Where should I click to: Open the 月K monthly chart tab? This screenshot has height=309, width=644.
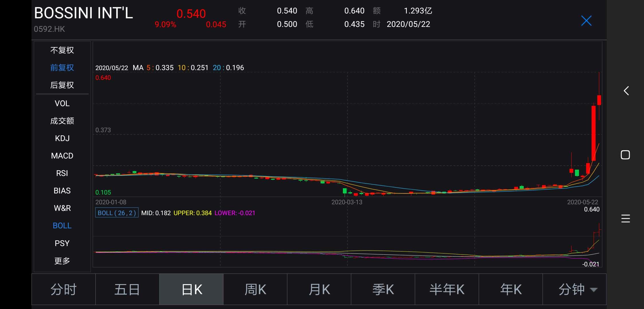(x=319, y=289)
